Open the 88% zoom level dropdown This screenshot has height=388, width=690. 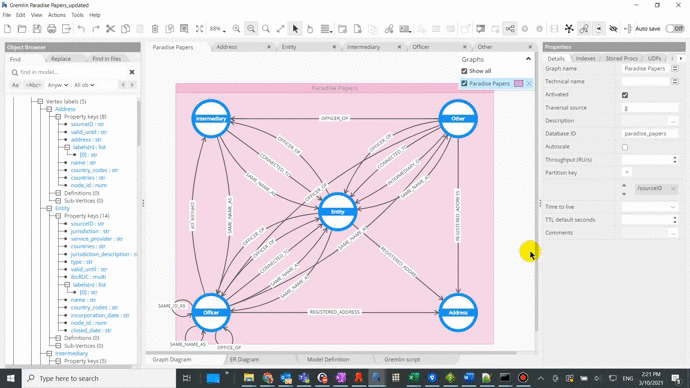tap(217, 29)
